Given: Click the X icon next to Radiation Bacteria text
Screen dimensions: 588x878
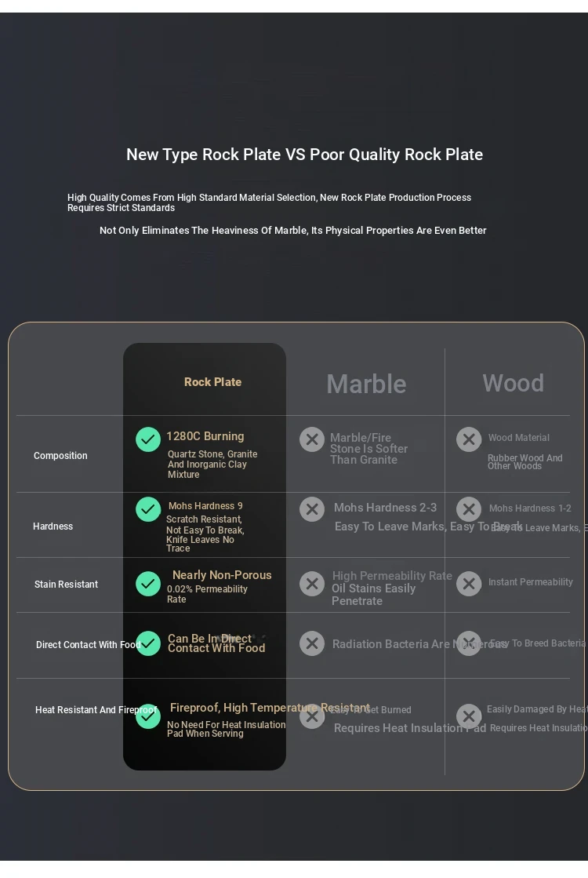Looking at the screenshot, I should (312, 643).
